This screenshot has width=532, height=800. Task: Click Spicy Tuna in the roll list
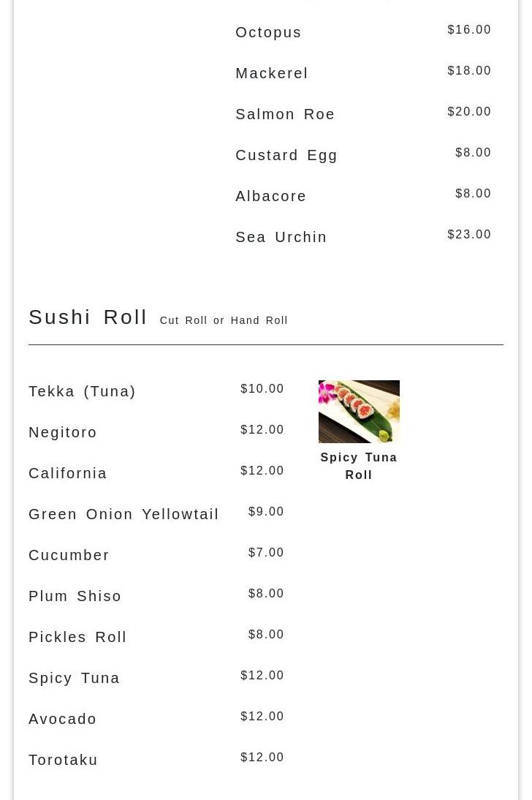point(74,678)
